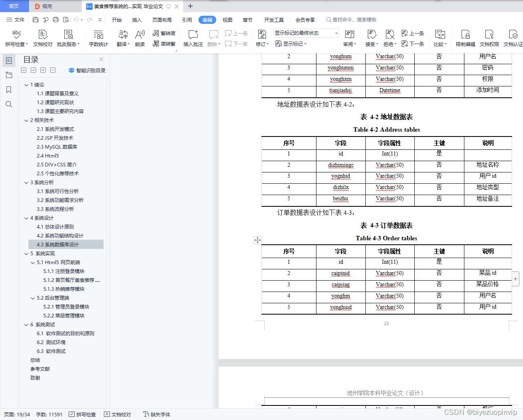This screenshot has height=420, width=523.
Task: Collapse the '5 系统实现' outline section
Action: click(26, 254)
